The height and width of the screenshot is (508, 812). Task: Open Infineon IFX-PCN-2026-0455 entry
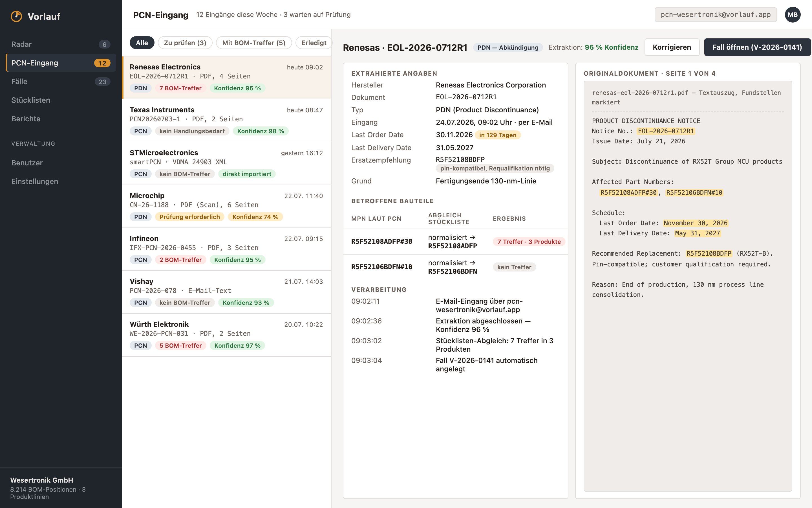pos(227,249)
